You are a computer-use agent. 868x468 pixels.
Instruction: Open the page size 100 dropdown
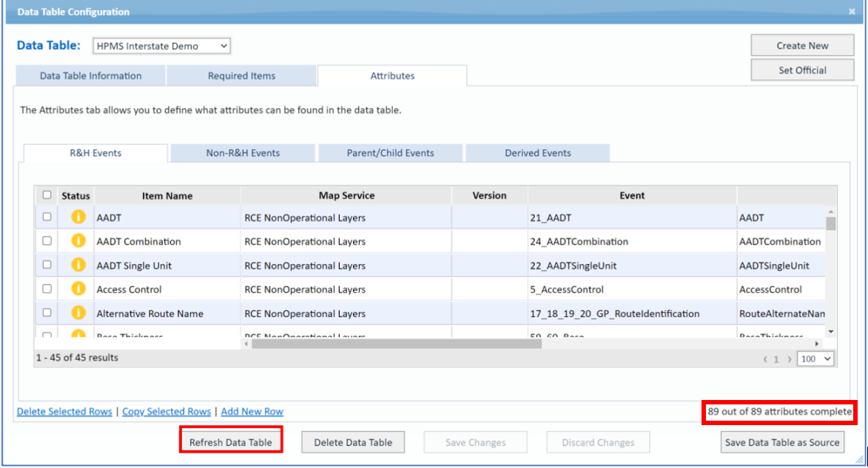(x=816, y=359)
